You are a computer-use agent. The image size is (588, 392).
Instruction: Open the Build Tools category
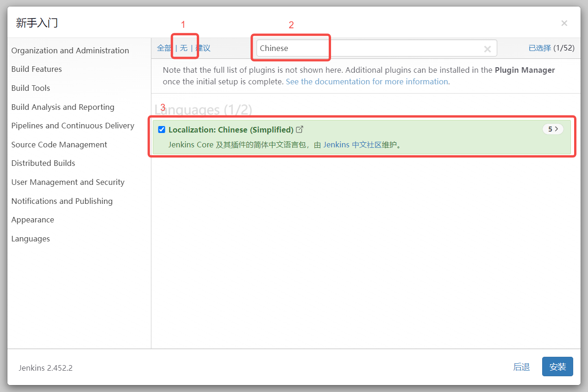tap(31, 88)
